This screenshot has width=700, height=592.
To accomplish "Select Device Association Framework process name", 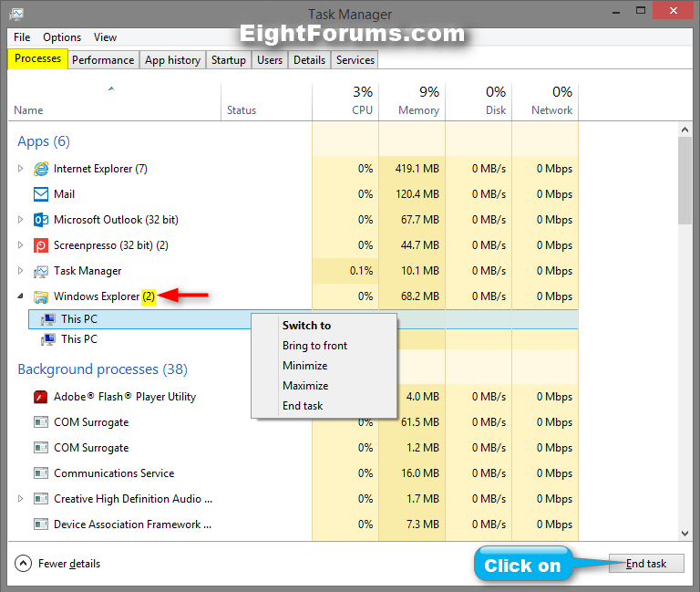I will [132, 524].
